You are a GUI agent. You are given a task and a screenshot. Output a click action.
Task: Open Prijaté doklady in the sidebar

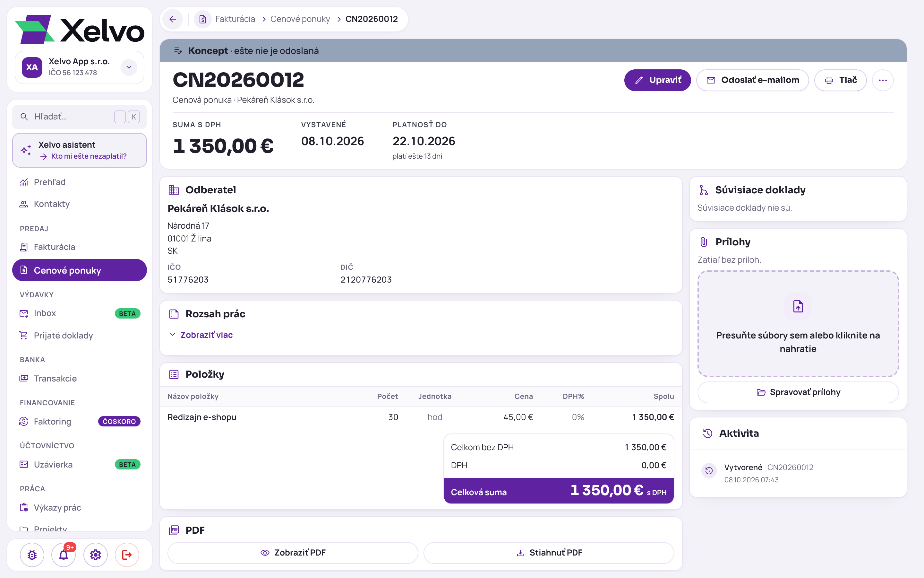(80, 335)
